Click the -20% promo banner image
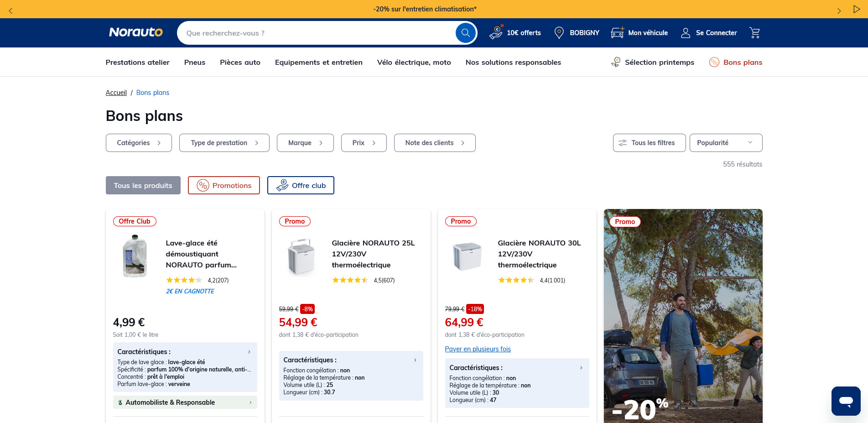 click(683, 316)
